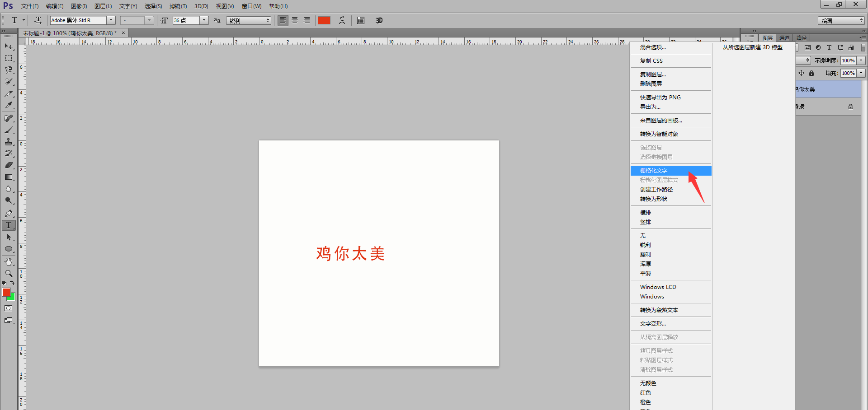Select the Dodge tool

click(x=9, y=200)
